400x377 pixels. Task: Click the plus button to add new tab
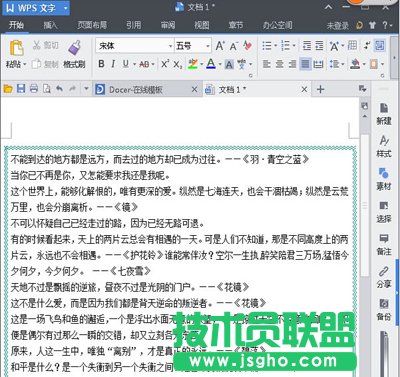tap(320, 89)
